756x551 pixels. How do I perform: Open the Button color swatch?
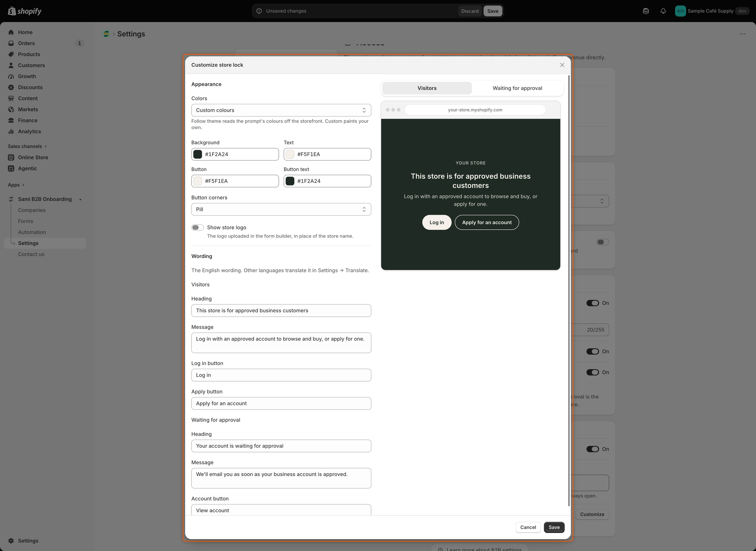[198, 181]
